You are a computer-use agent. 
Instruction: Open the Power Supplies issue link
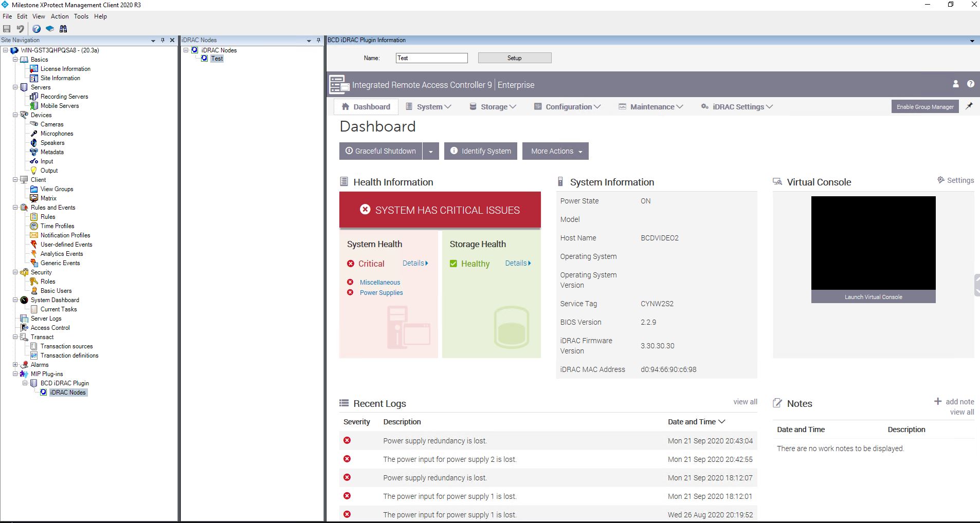382,293
